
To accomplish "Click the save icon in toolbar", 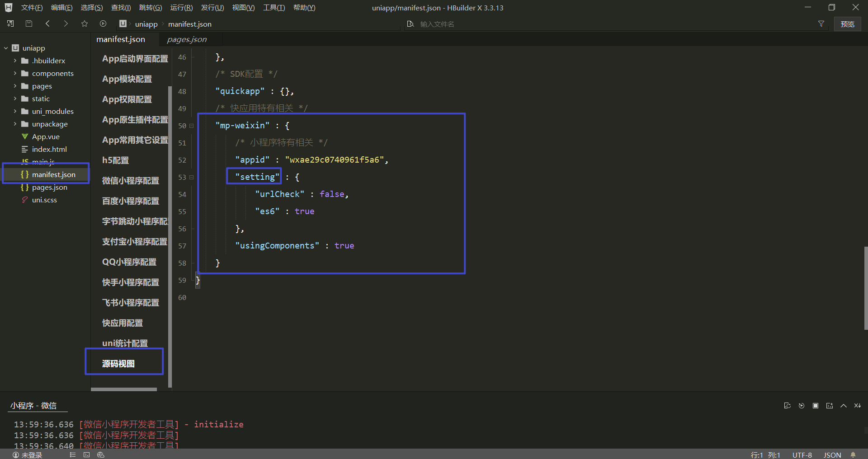I will click(x=29, y=23).
